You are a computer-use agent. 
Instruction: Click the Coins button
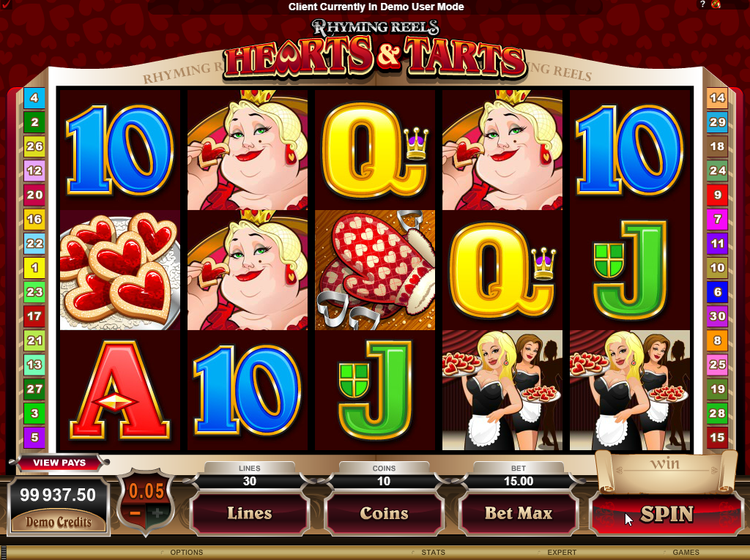pos(384,514)
